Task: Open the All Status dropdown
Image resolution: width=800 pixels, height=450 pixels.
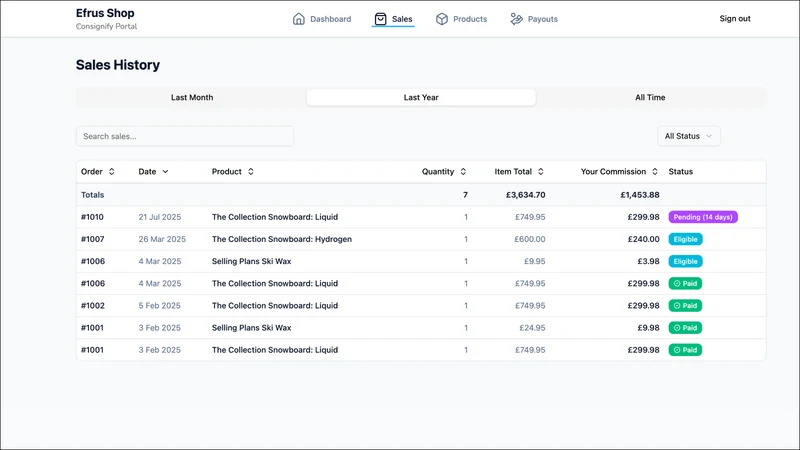Action: pos(689,136)
